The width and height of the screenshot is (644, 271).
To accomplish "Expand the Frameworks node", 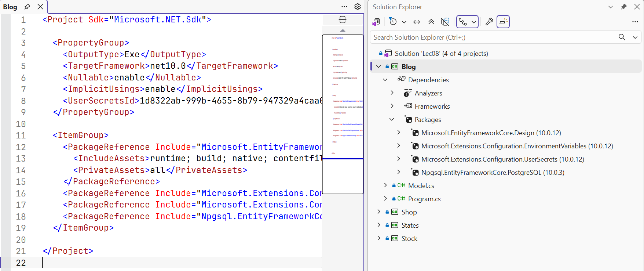I will pos(392,106).
